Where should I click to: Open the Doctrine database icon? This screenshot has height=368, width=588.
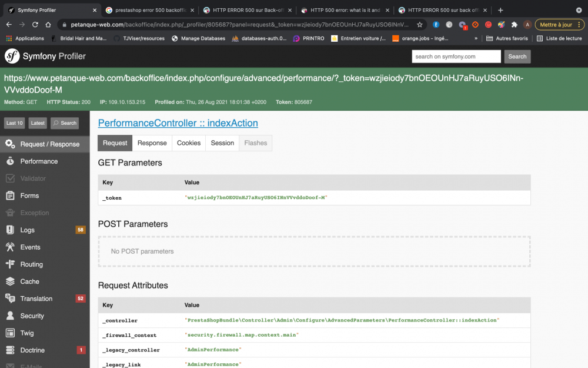pos(10,350)
